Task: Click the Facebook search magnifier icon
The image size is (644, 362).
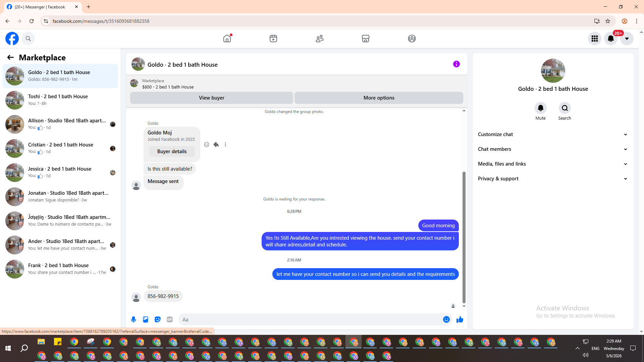Action: point(28,39)
